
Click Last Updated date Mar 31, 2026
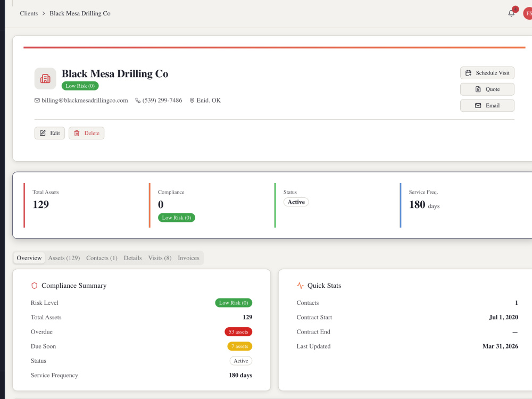[x=501, y=346]
